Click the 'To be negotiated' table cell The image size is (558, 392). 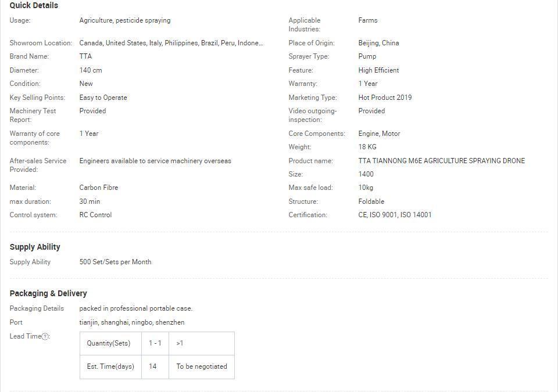(202, 366)
